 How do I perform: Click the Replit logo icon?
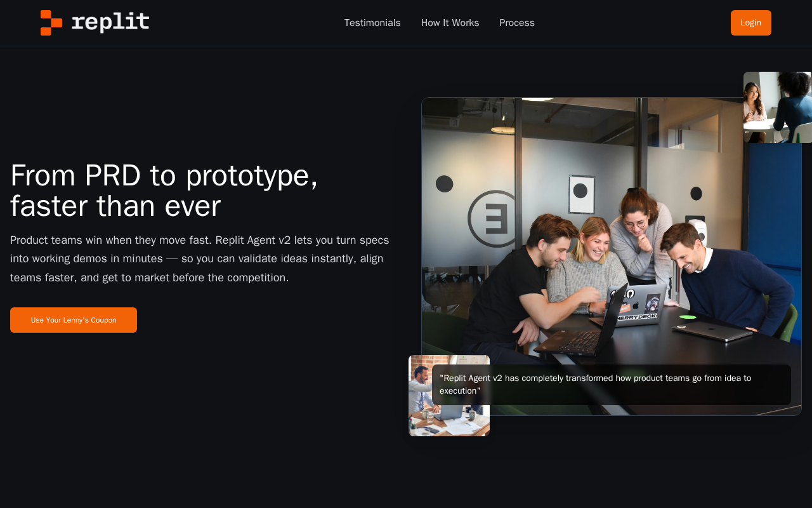coord(51,23)
